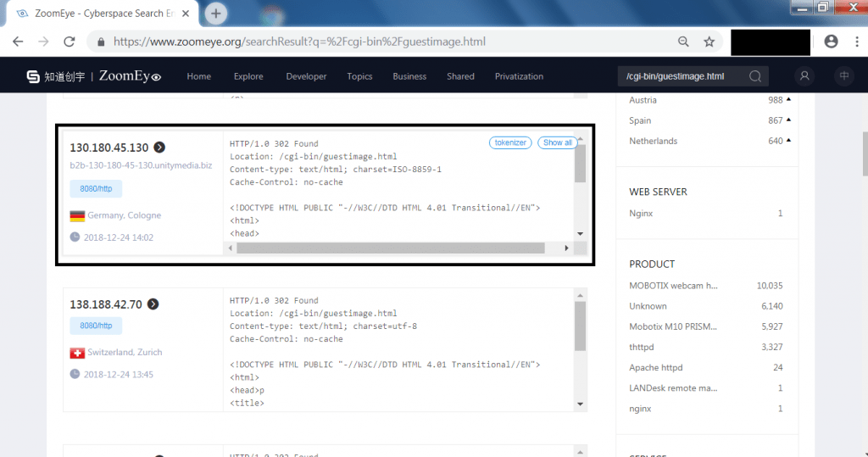Open the Explore menu item
Viewport: 868px width, 457px height.
(248, 76)
